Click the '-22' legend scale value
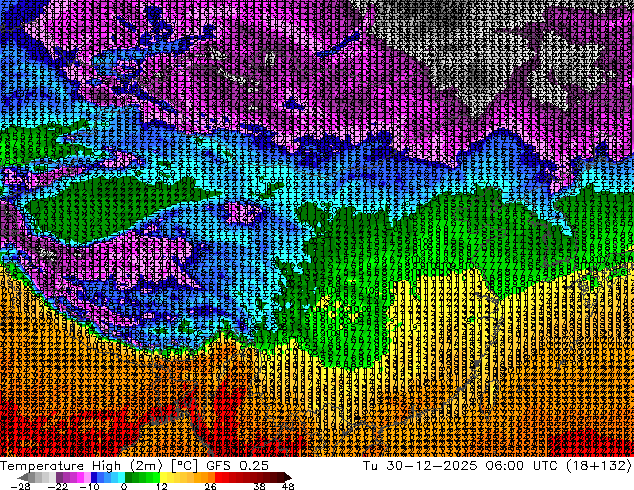Image resolution: width=634 pixels, height=490 pixels. (57, 486)
